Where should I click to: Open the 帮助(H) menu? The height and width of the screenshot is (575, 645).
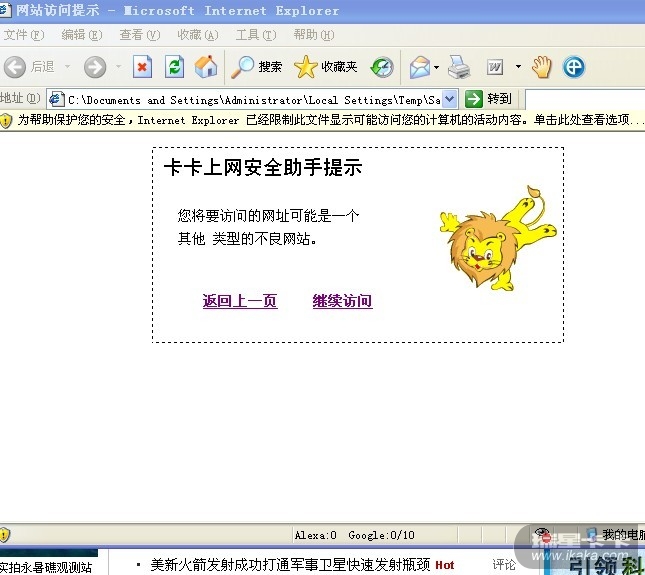click(x=314, y=35)
